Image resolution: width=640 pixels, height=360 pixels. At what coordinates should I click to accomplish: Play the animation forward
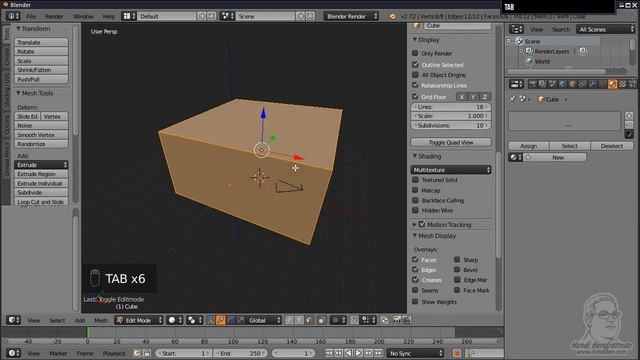click(358, 353)
